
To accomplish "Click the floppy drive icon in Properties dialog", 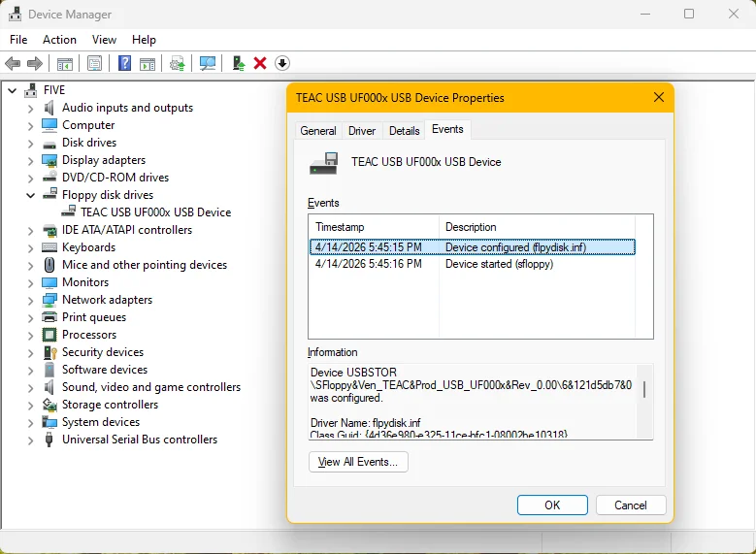I will pos(323,163).
